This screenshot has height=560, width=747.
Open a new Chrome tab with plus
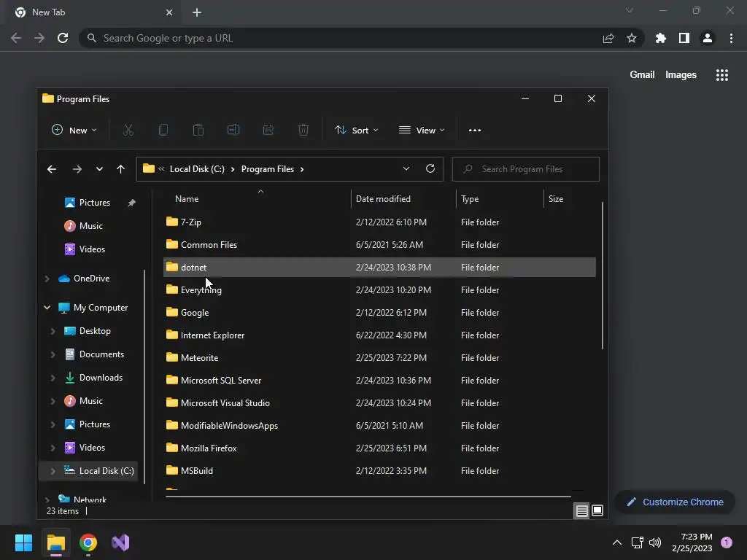coord(197,12)
